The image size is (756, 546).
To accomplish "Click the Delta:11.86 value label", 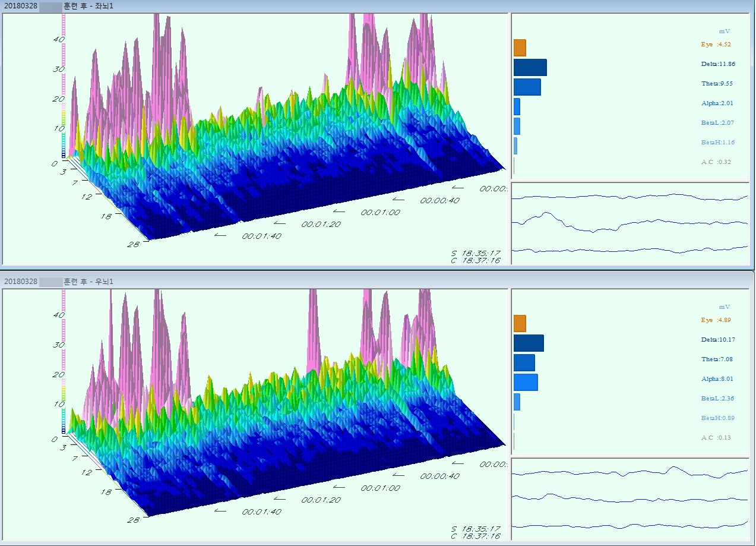I will [717, 64].
